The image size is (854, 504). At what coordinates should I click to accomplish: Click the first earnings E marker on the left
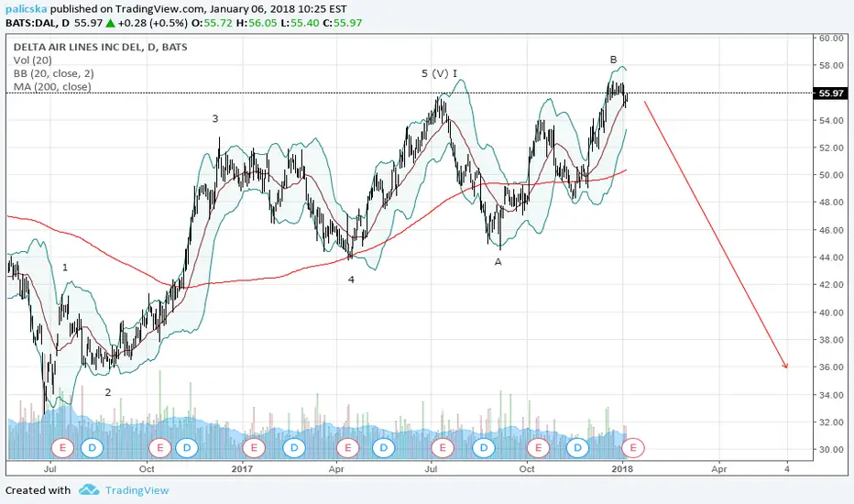coord(62,448)
